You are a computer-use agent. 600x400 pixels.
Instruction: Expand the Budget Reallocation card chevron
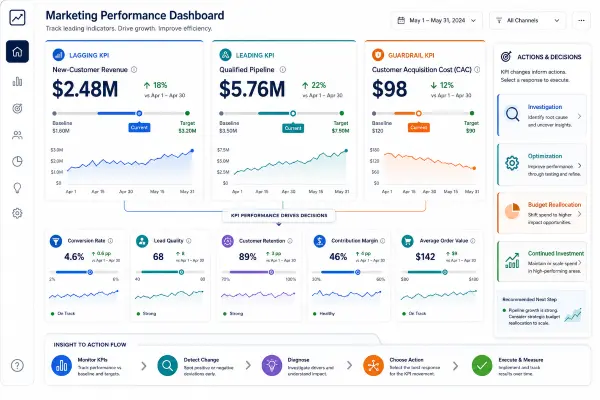pyautogui.click(x=579, y=214)
